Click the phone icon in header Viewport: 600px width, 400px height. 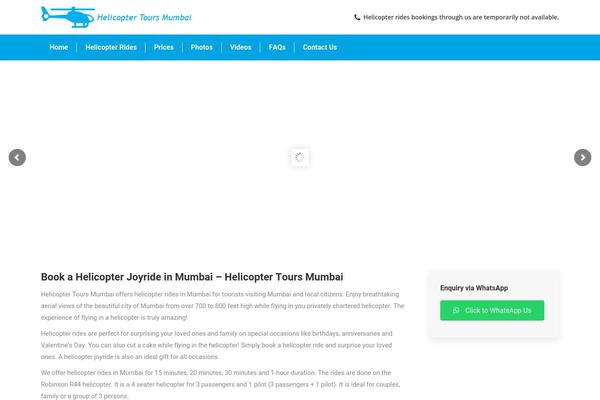[x=357, y=17]
